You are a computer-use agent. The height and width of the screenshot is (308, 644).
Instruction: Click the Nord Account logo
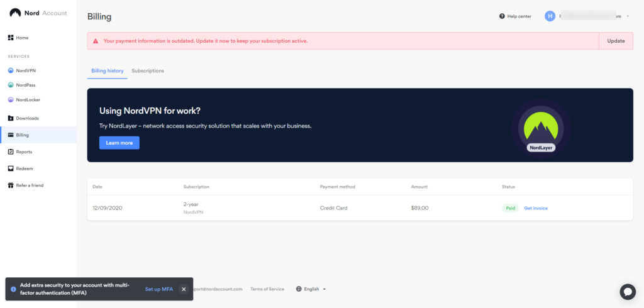pyautogui.click(x=38, y=13)
